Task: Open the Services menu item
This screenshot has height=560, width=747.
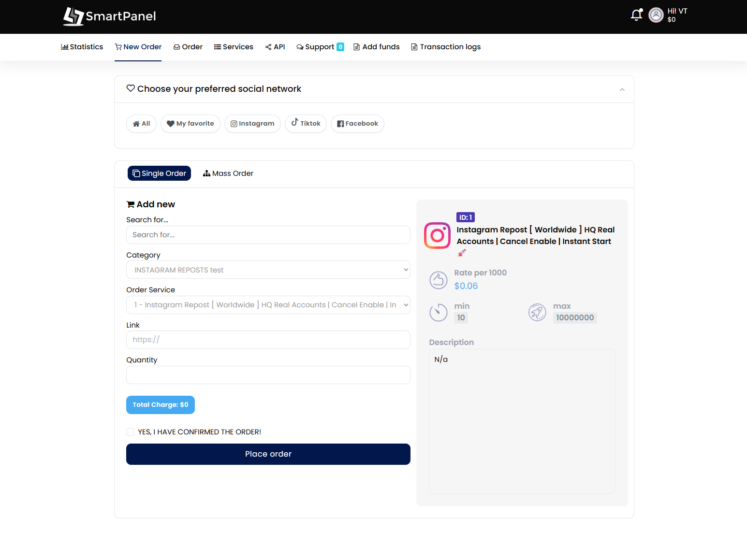Action: pos(234,47)
